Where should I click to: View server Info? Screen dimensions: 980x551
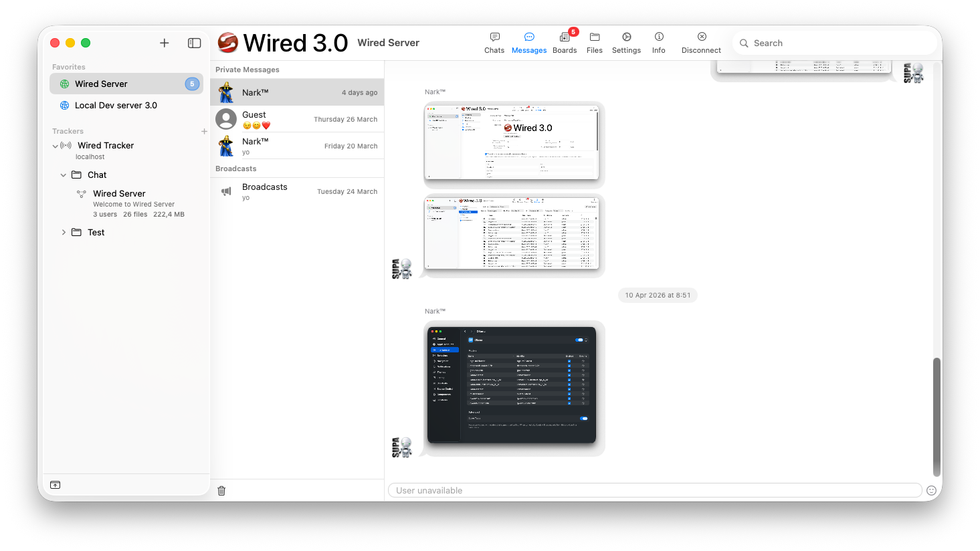[658, 42]
